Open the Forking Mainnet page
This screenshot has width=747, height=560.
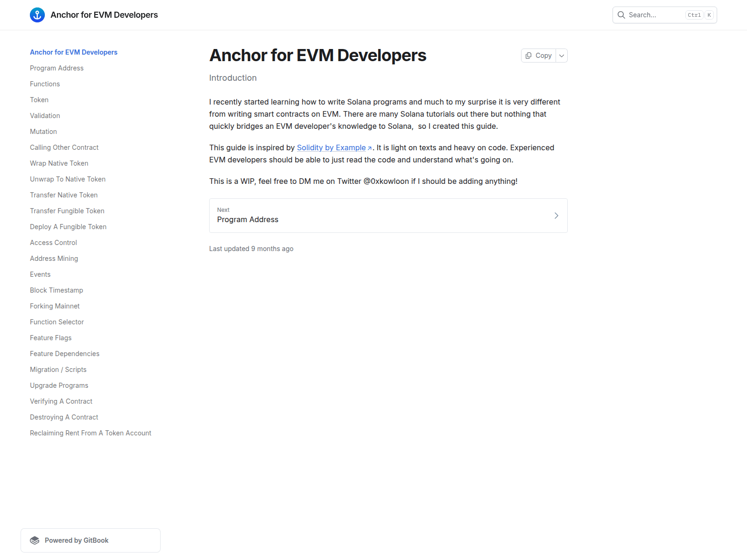tap(55, 306)
